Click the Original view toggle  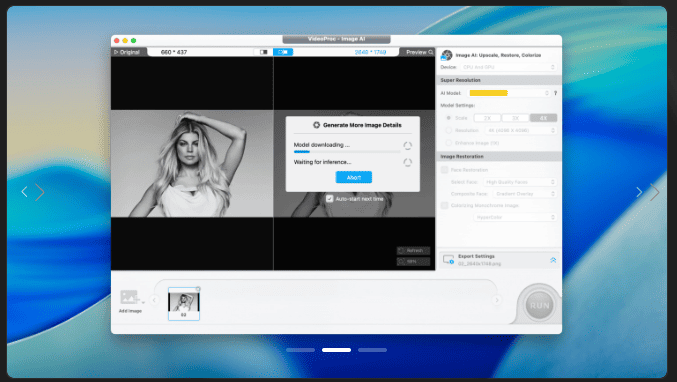128,52
